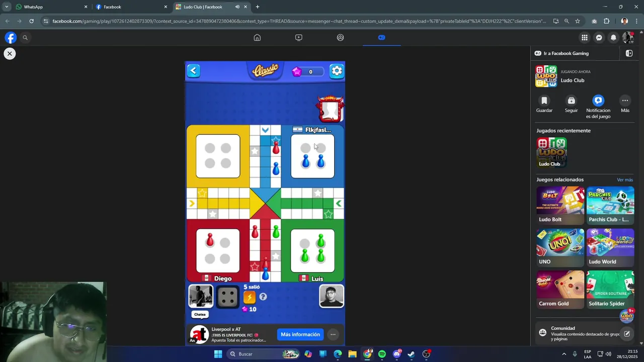Screen dimensions: 644x362
Task: Toggle Notificaciones del juego
Action: [x=598, y=107]
